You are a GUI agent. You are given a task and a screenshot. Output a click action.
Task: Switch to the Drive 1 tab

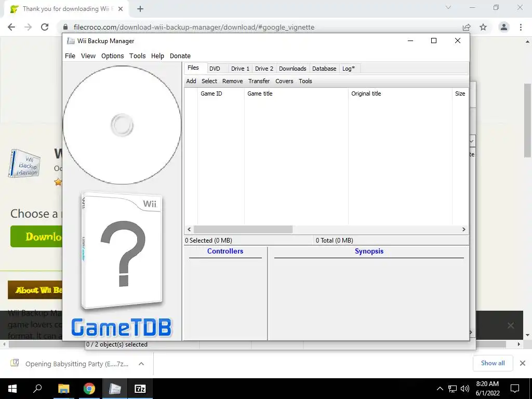click(x=240, y=69)
